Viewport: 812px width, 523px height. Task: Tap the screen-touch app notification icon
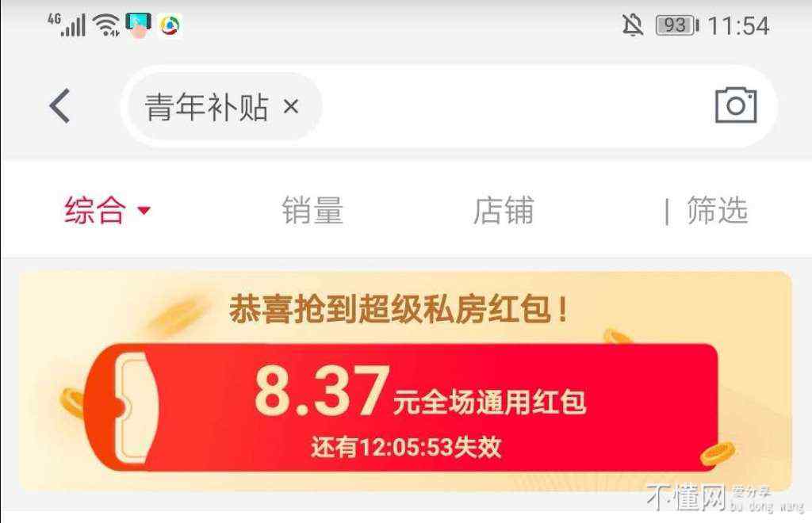(138, 25)
